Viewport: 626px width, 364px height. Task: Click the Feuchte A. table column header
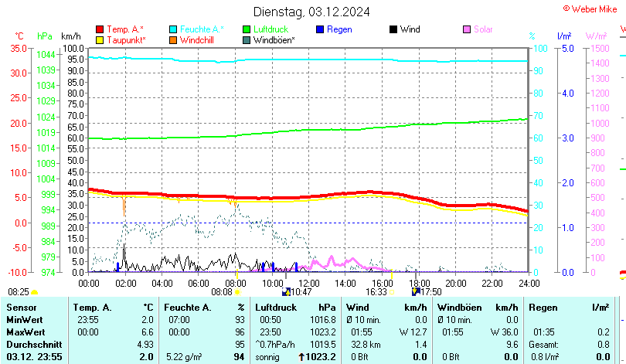[x=188, y=308]
